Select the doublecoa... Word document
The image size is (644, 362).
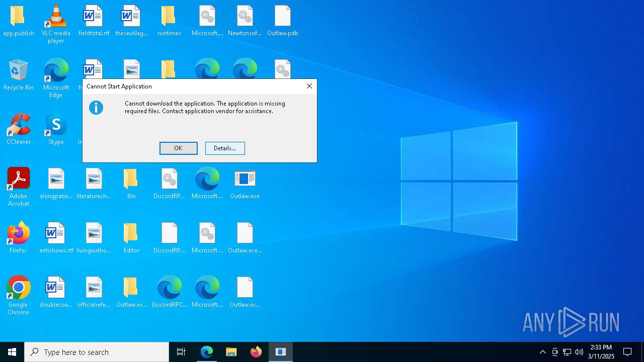pyautogui.click(x=56, y=293)
